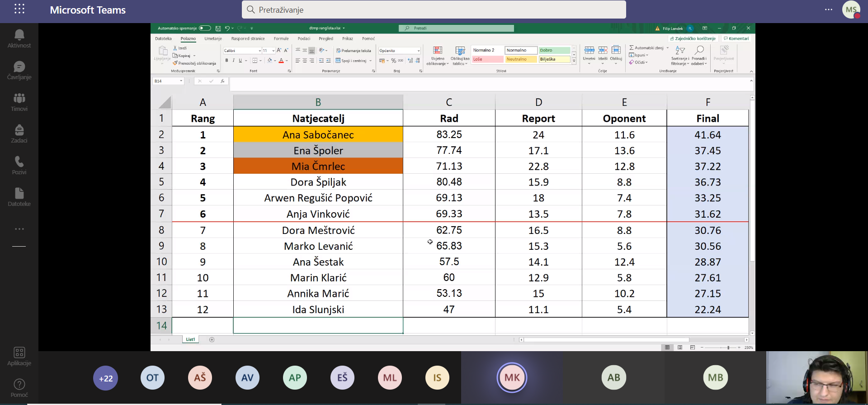Toggle Automatsko spremanje switch
Viewport: 868px width, 405px height.
coord(205,28)
